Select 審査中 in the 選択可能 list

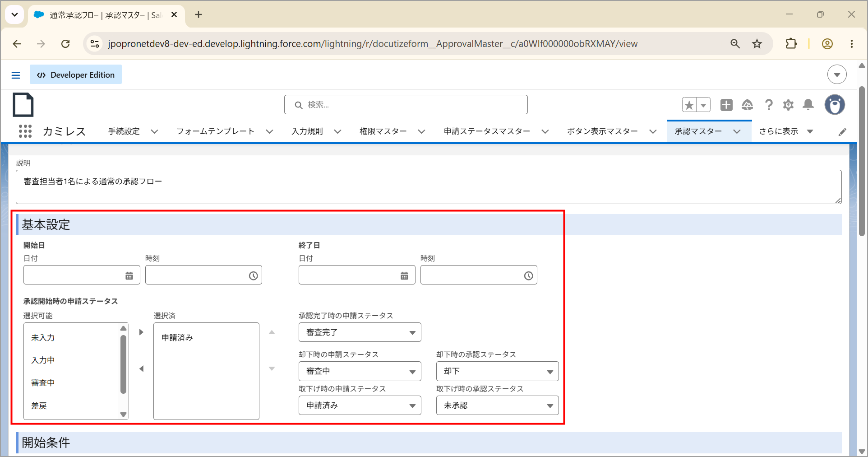pyautogui.click(x=43, y=382)
